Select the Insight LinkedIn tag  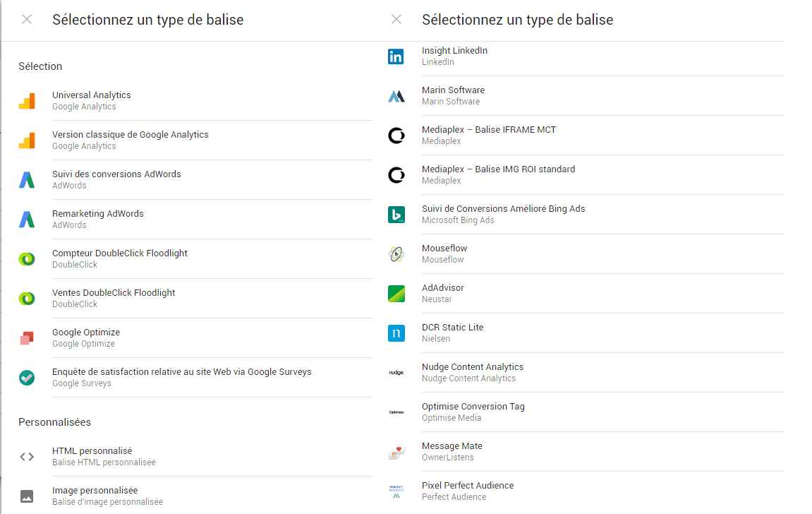[x=586, y=56]
